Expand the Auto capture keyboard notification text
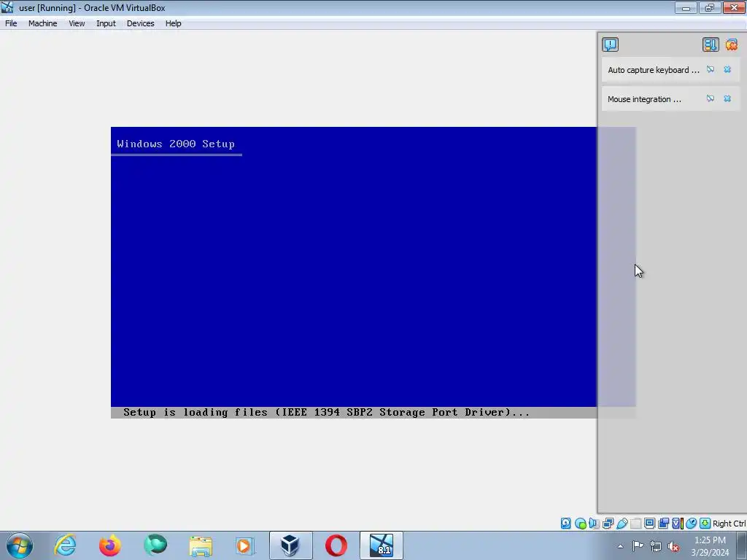 [653, 70]
